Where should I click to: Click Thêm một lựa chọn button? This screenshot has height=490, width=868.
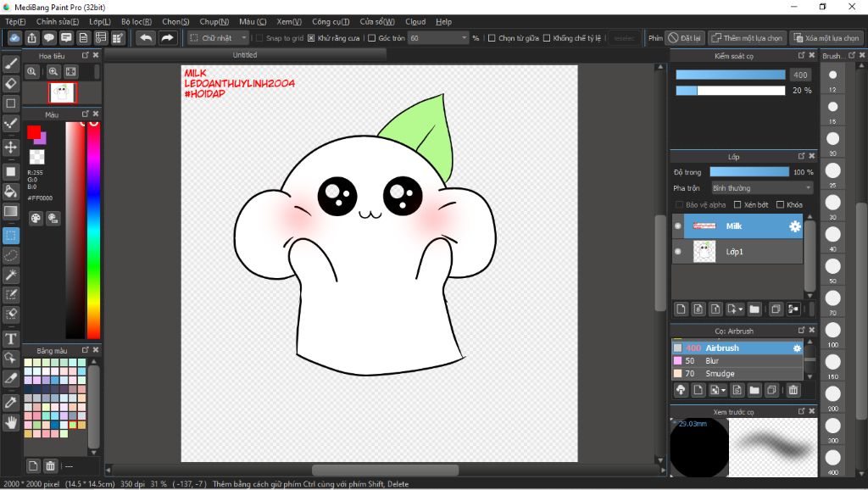pyautogui.click(x=747, y=37)
